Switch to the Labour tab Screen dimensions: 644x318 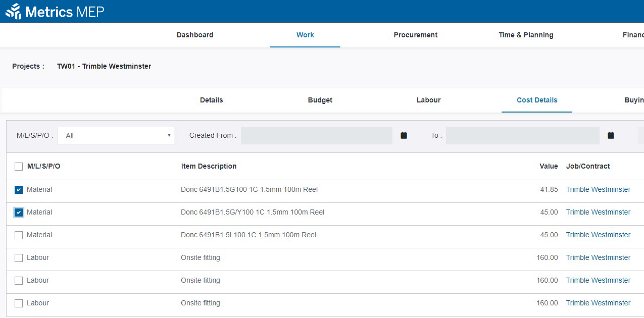pyautogui.click(x=428, y=100)
